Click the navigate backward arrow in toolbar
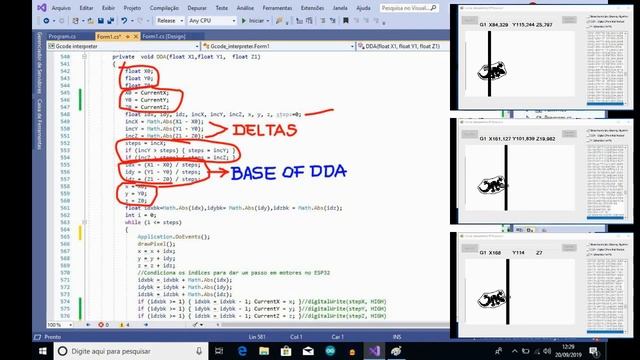This screenshot has height=360, width=640. tap(46, 20)
